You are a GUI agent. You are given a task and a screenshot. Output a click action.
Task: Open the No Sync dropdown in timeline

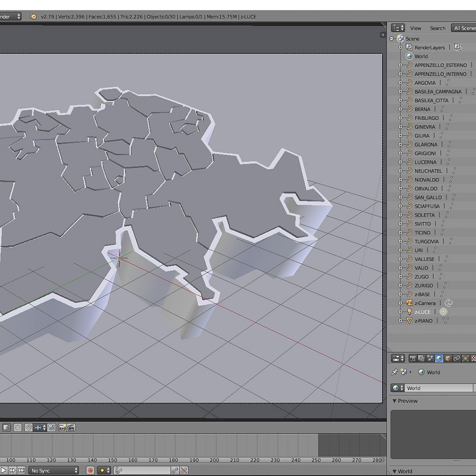pyautogui.click(x=53, y=470)
